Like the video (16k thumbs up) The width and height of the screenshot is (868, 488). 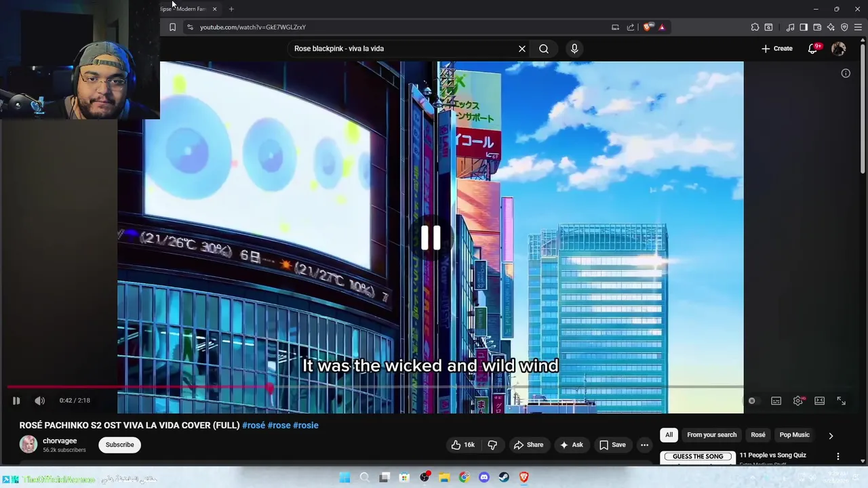(462, 445)
